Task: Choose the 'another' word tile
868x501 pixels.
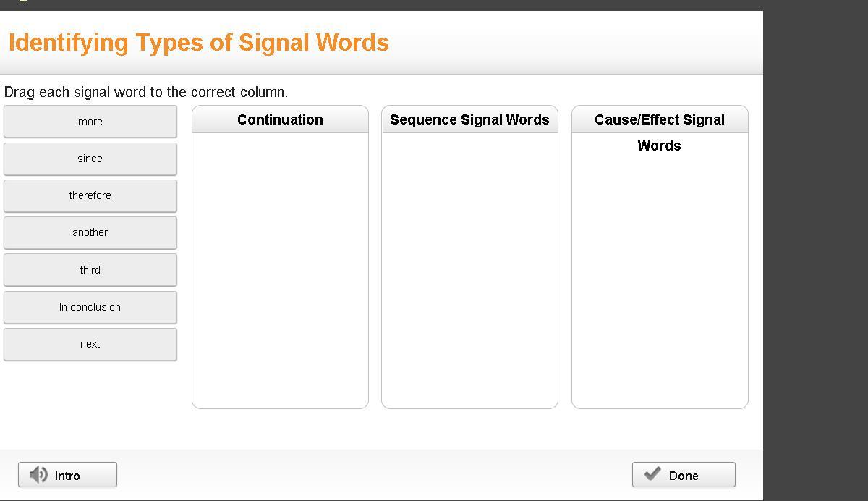Action: (90, 232)
